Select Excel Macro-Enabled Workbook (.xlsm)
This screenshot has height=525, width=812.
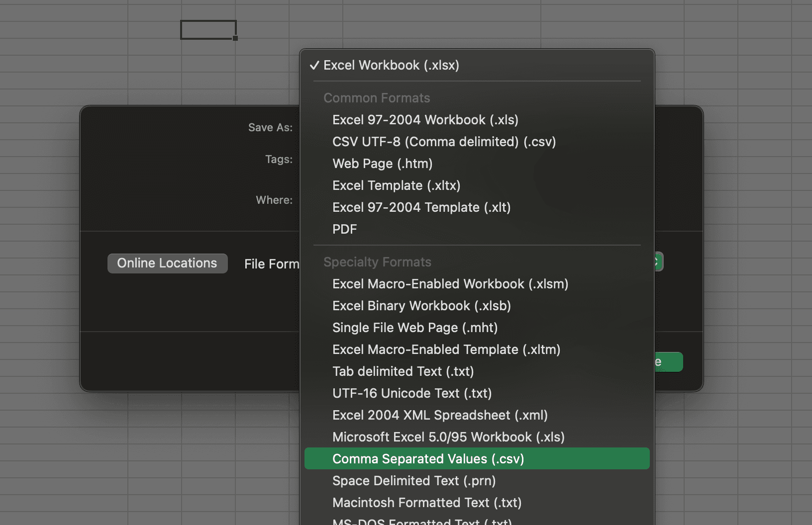tap(477, 284)
